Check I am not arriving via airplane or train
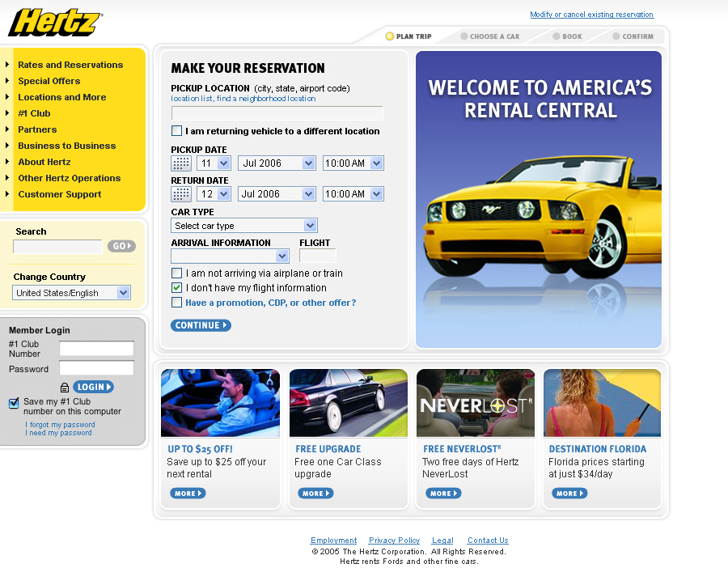Image resolution: width=728 pixels, height=585 pixels. (x=176, y=273)
